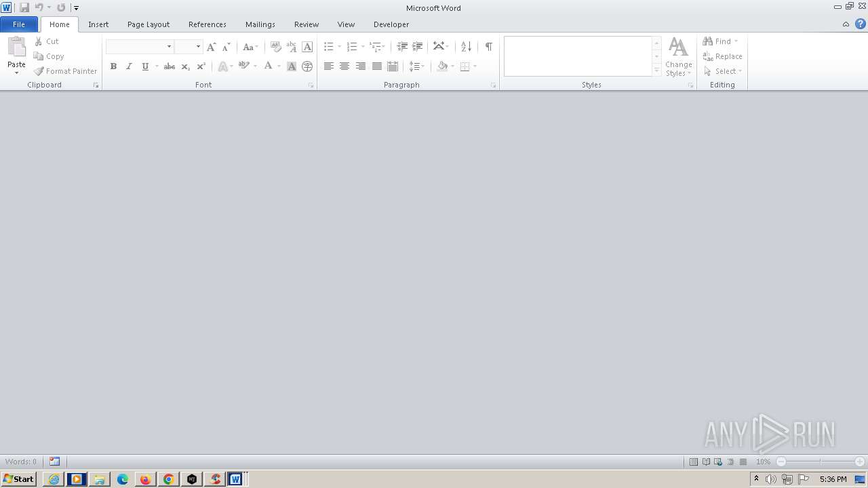The image size is (868, 488).
Task: Click the Windows Start button
Action: click(x=18, y=479)
